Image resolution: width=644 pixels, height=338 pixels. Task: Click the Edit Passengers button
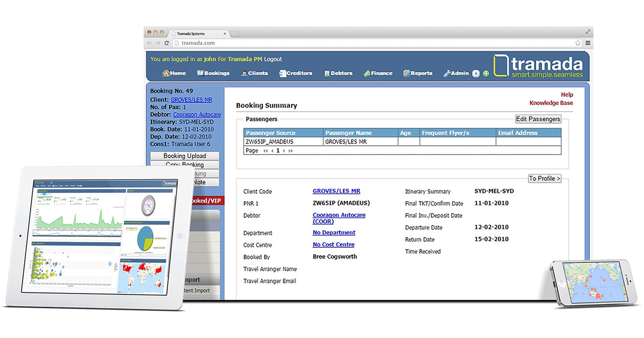(538, 119)
